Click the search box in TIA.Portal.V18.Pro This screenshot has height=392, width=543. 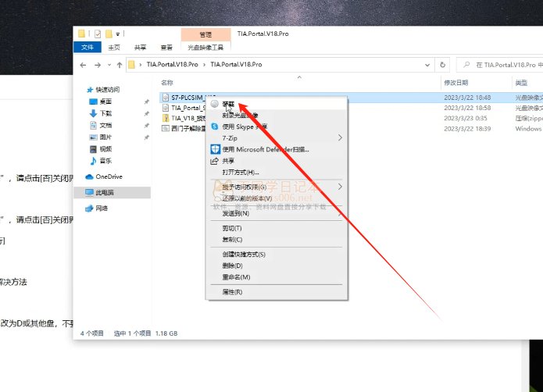[500, 65]
